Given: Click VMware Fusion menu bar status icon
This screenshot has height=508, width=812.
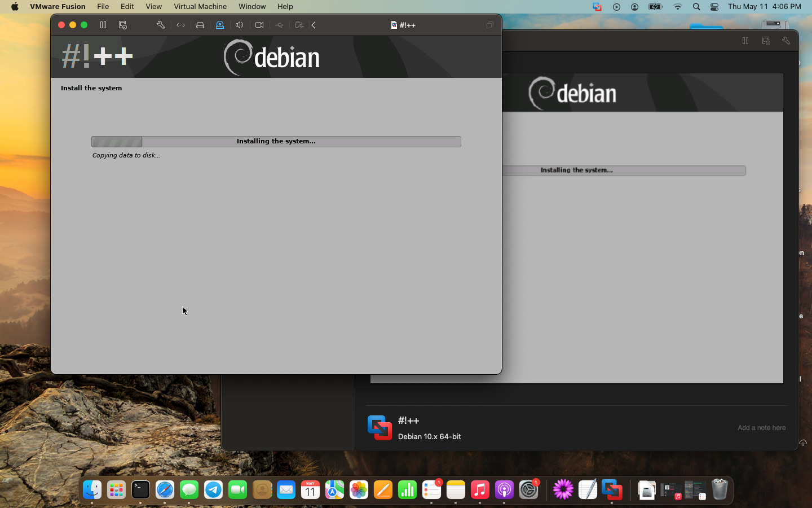Looking at the screenshot, I should (597, 7).
